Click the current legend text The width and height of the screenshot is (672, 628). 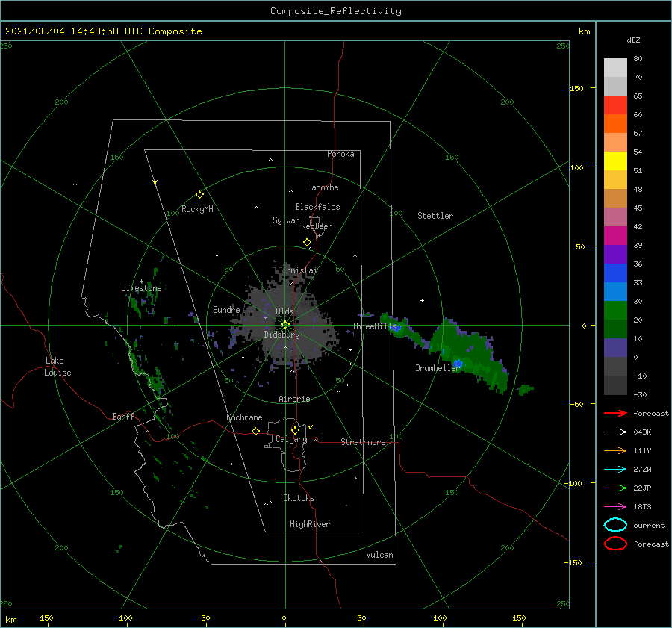click(649, 525)
